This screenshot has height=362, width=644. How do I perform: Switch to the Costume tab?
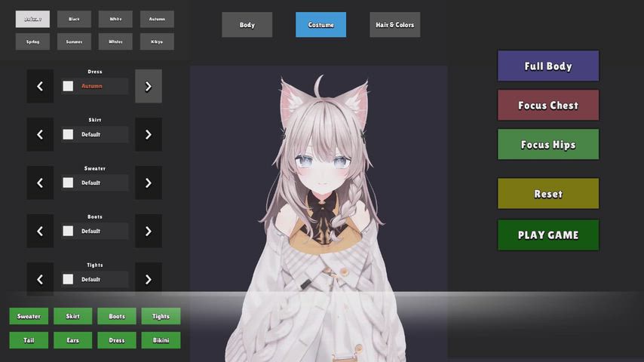(x=320, y=25)
